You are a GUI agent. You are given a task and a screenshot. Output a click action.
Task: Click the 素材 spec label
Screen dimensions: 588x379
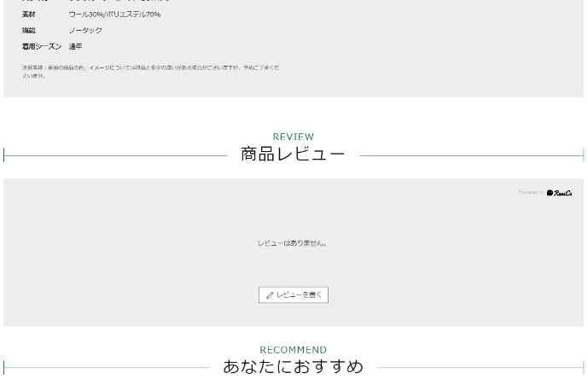click(29, 15)
